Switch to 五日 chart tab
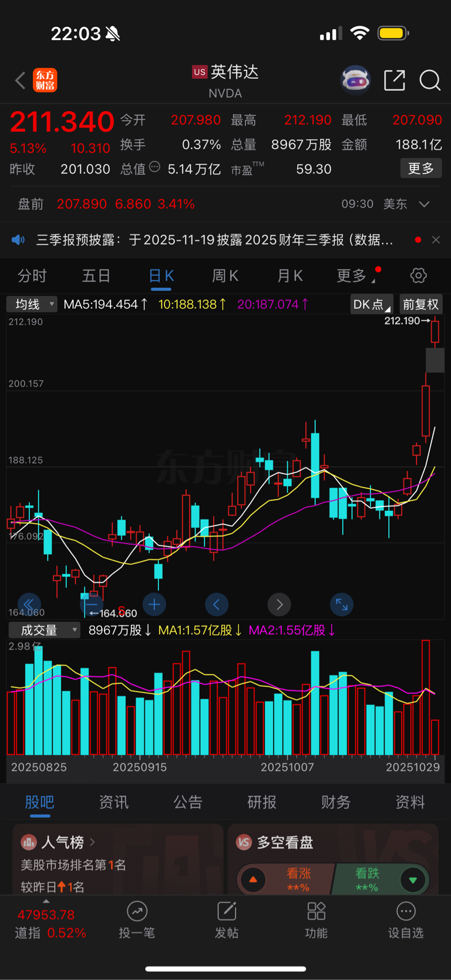This screenshot has height=980, width=451. (x=96, y=275)
